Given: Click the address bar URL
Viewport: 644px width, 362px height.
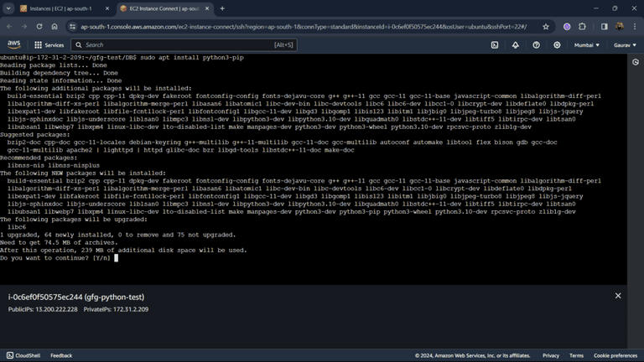Looking at the screenshot, I should (x=304, y=27).
